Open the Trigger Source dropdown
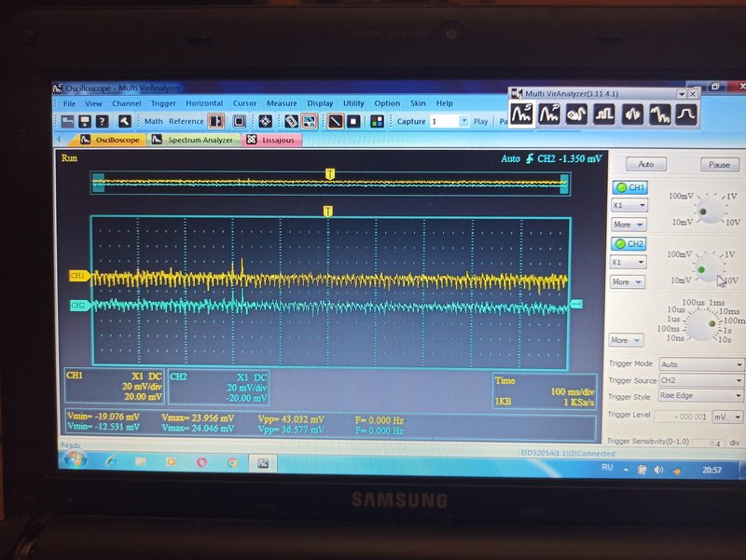This screenshot has height=560, width=746. click(701, 380)
